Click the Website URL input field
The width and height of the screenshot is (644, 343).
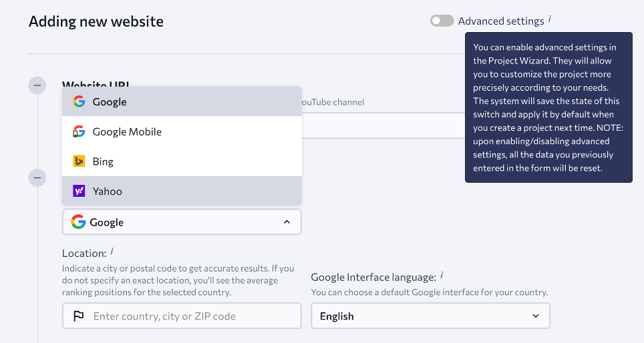click(x=381, y=125)
